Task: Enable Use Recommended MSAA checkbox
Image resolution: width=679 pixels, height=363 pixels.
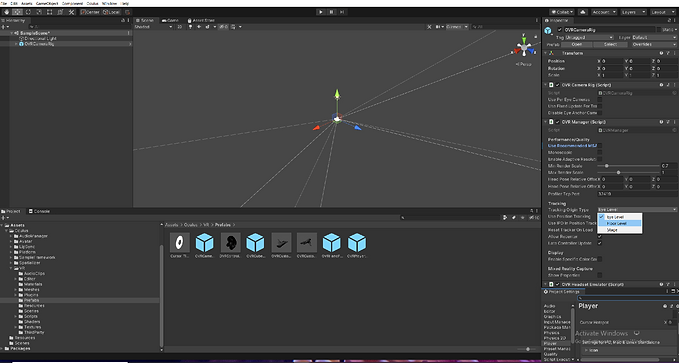Action: pos(600,146)
